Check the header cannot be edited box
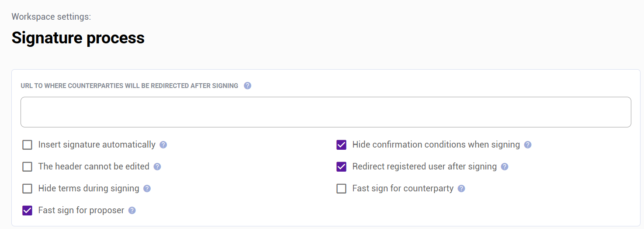 point(28,167)
